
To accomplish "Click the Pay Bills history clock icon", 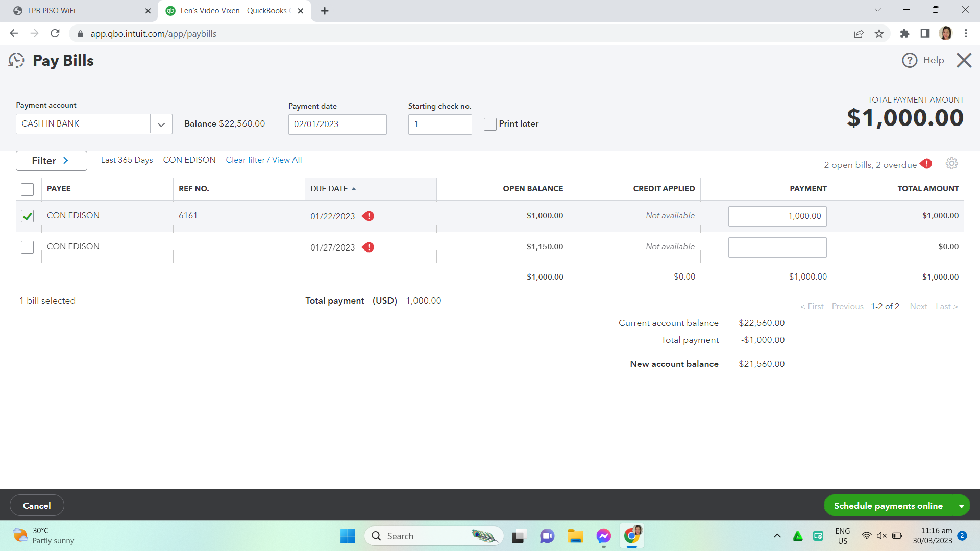I will coord(16,60).
